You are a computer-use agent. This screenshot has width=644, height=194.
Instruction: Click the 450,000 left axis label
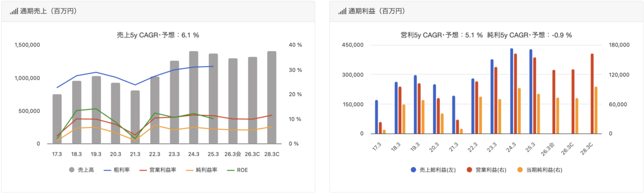click(x=353, y=45)
